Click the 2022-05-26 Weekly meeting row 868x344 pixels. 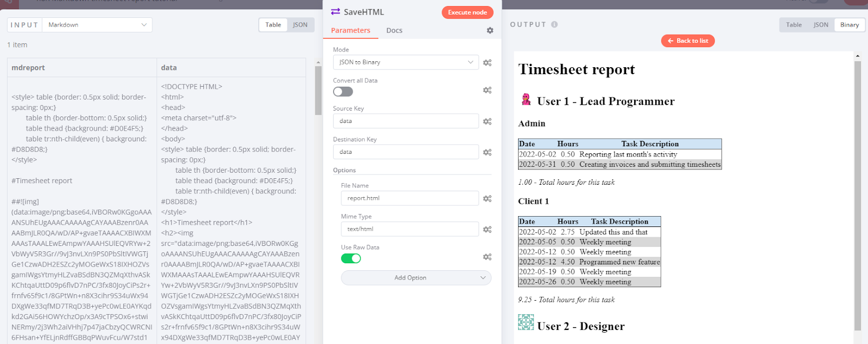(589, 282)
